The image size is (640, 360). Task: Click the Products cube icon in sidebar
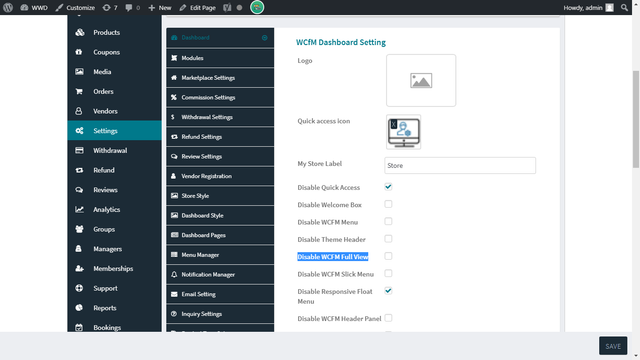[80, 32]
